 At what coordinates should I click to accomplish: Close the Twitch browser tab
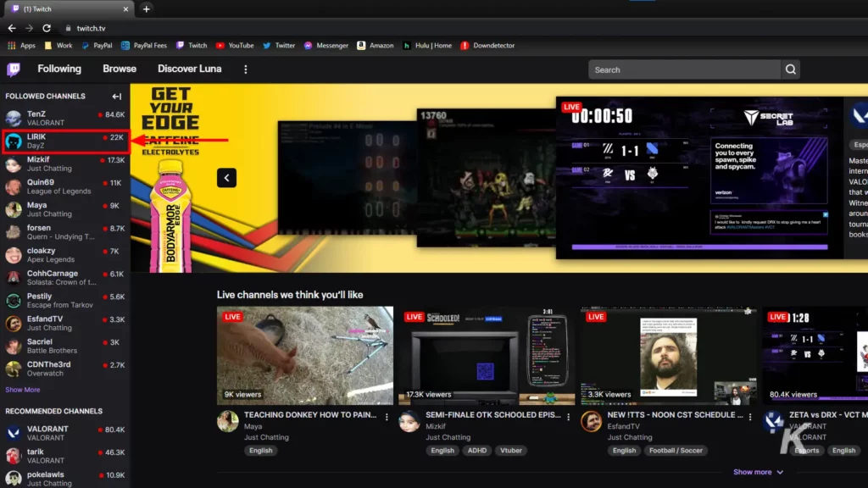point(125,8)
